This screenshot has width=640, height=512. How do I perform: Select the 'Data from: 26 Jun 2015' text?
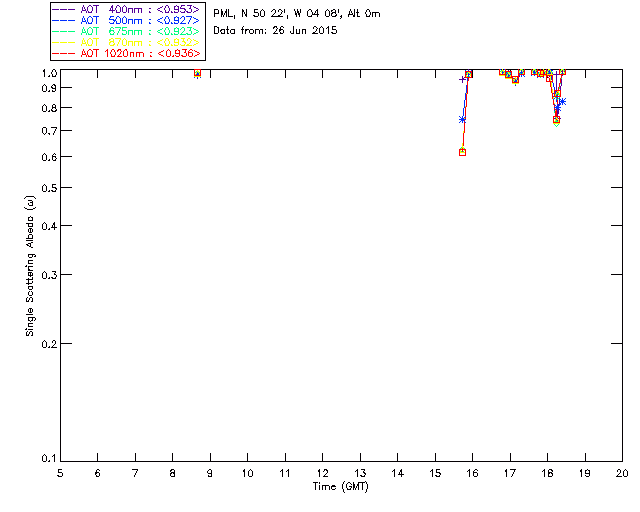point(275,31)
